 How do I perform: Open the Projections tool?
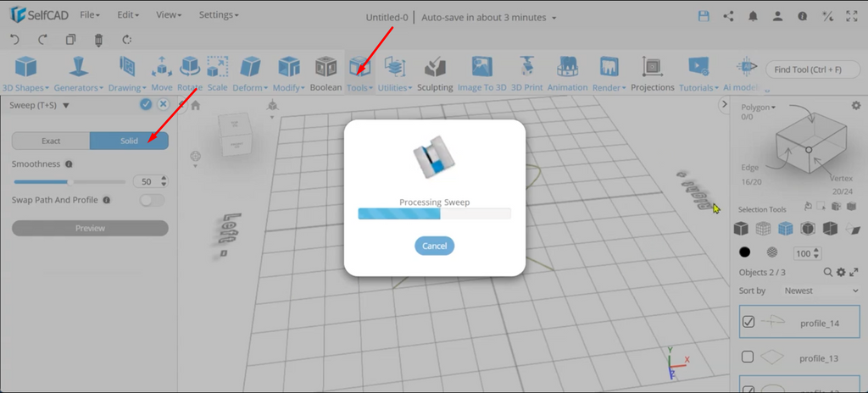[653, 73]
